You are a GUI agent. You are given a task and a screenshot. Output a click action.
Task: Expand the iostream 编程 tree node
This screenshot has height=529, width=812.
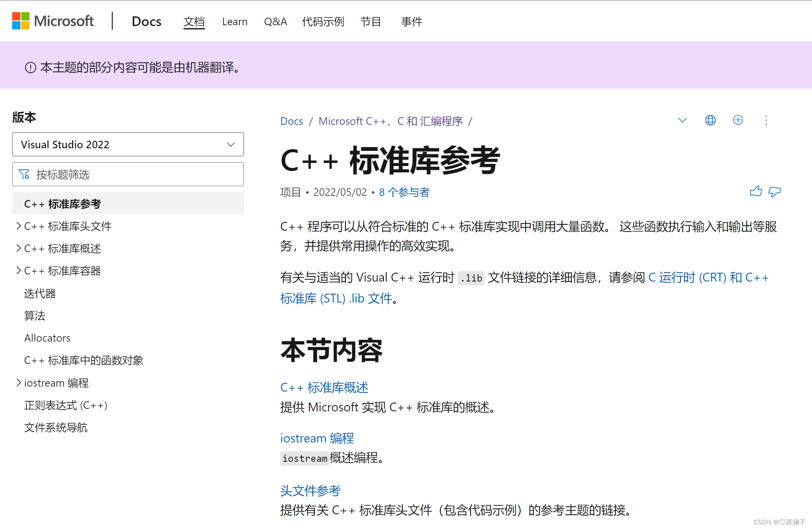[x=18, y=383]
